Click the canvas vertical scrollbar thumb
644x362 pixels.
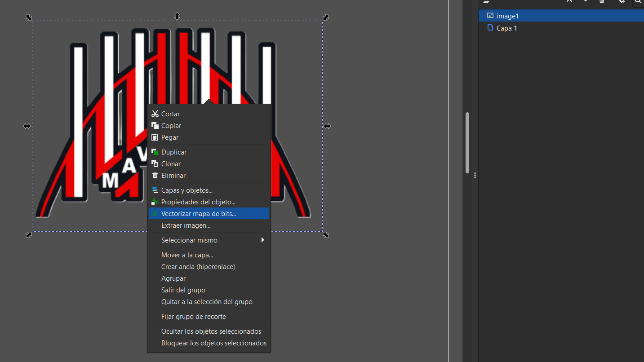tap(467, 142)
